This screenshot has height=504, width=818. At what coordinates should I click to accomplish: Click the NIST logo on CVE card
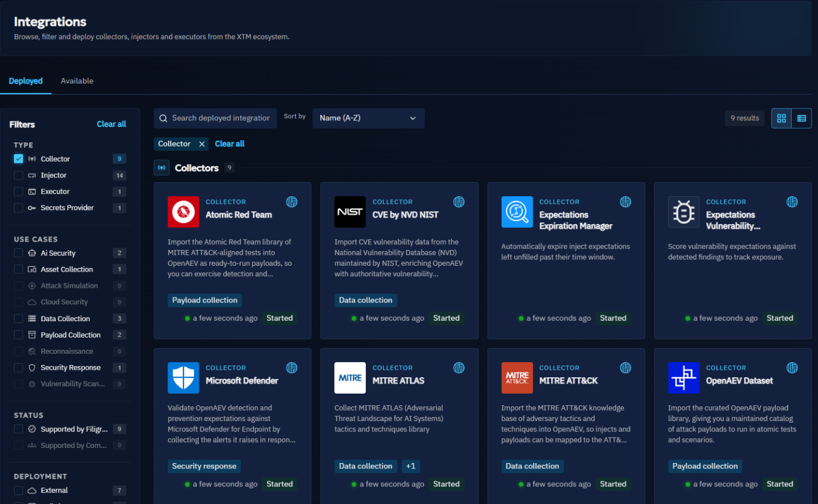pyautogui.click(x=350, y=212)
